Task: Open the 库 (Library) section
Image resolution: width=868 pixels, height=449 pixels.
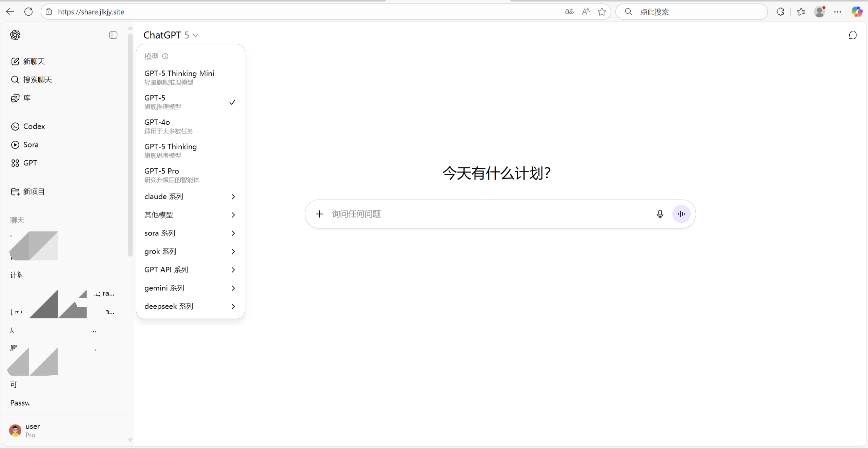Action: coord(27,98)
